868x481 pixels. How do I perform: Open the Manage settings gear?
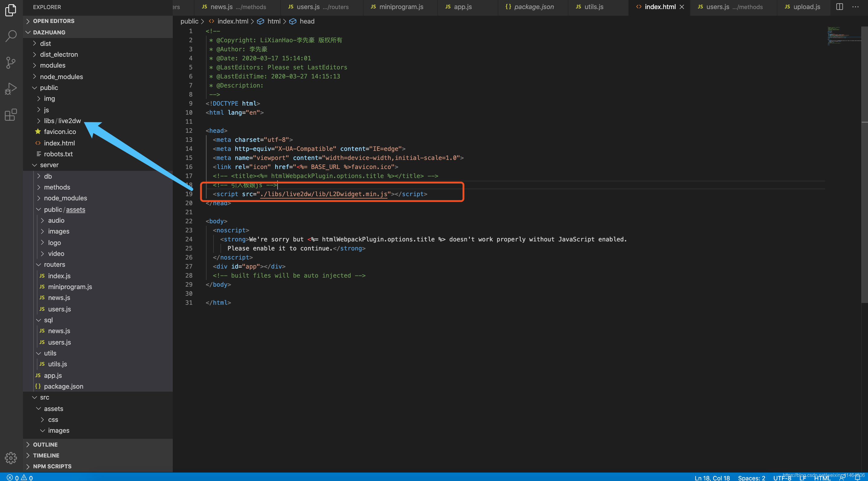[11, 458]
